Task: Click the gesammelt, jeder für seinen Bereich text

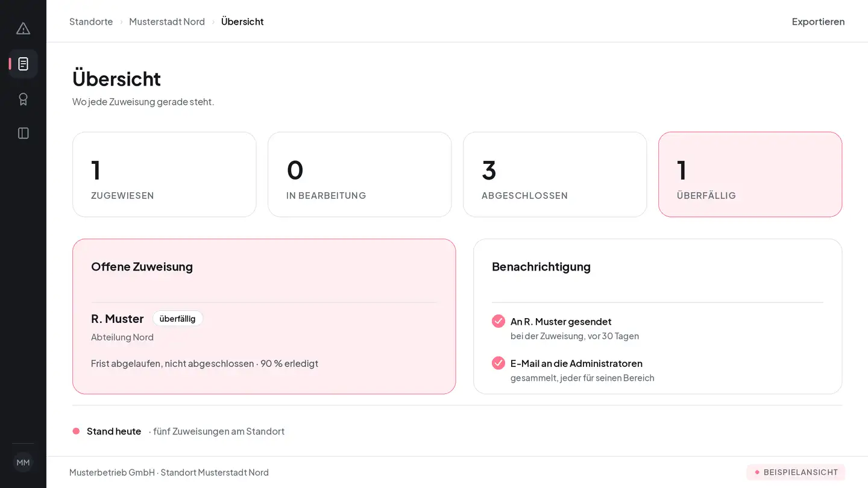Action: tap(582, 378)
